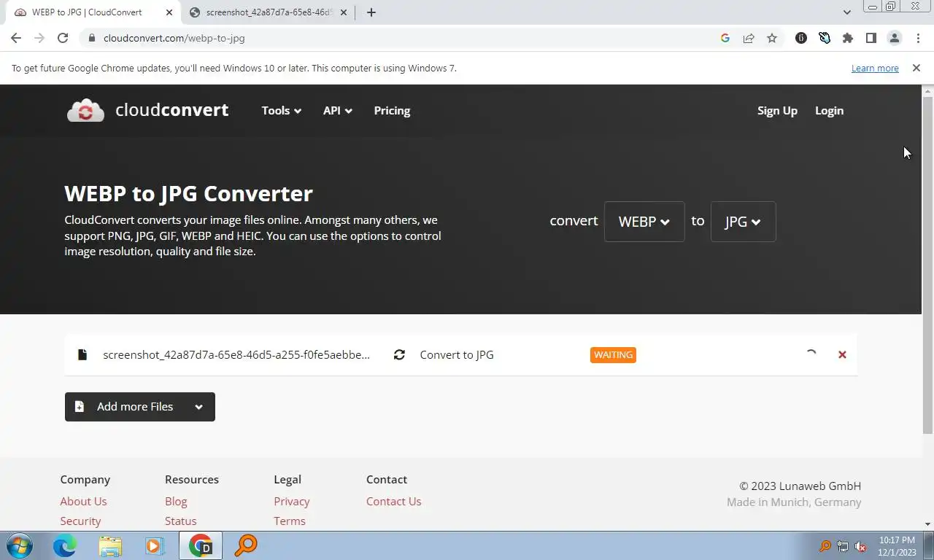
Task: Open the Terms footer link
Action: click(x=290, y=521)
